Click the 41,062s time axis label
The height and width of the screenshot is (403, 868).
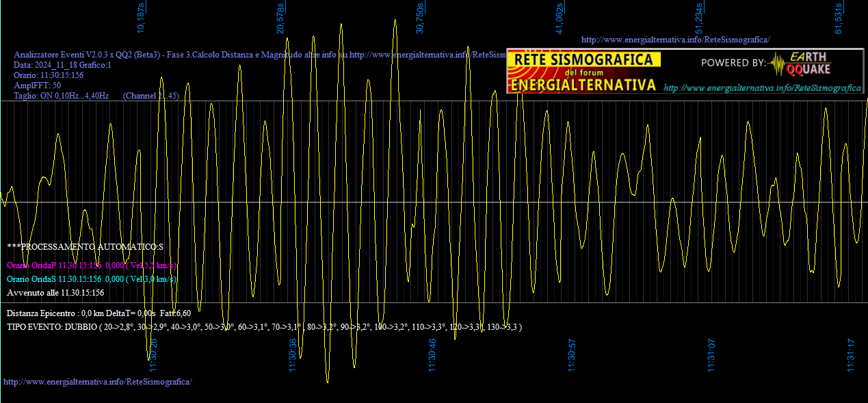pos(560,18)
